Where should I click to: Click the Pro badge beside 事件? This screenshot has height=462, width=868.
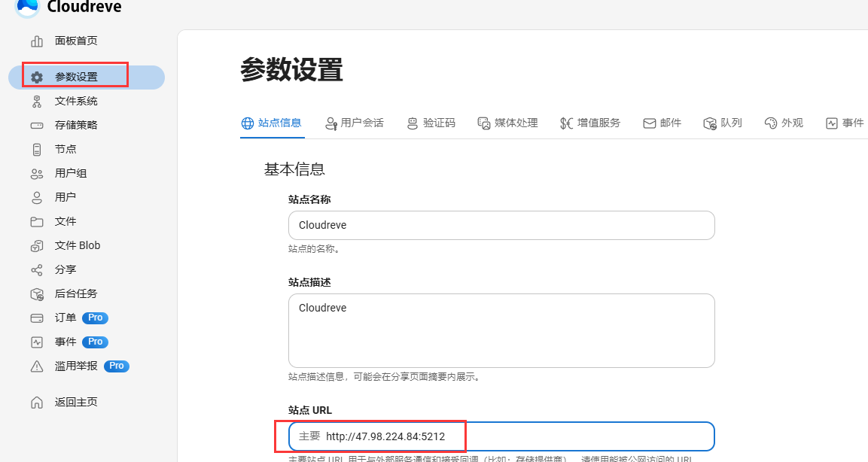95,342
